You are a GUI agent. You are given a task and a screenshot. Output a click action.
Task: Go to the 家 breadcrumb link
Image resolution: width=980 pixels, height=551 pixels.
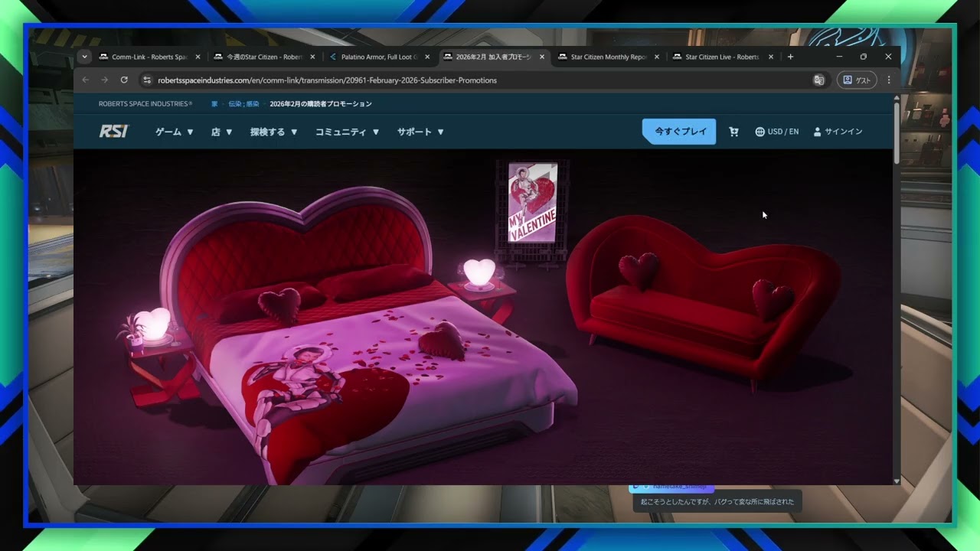214,104
